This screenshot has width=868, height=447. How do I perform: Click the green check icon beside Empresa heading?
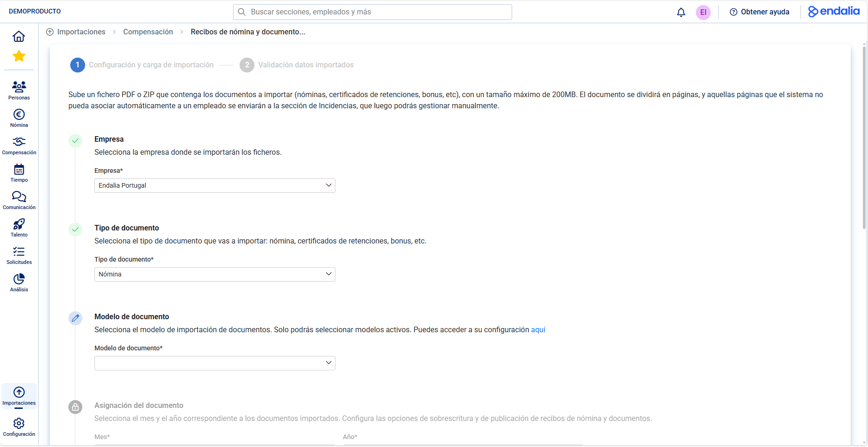(75, 141)
